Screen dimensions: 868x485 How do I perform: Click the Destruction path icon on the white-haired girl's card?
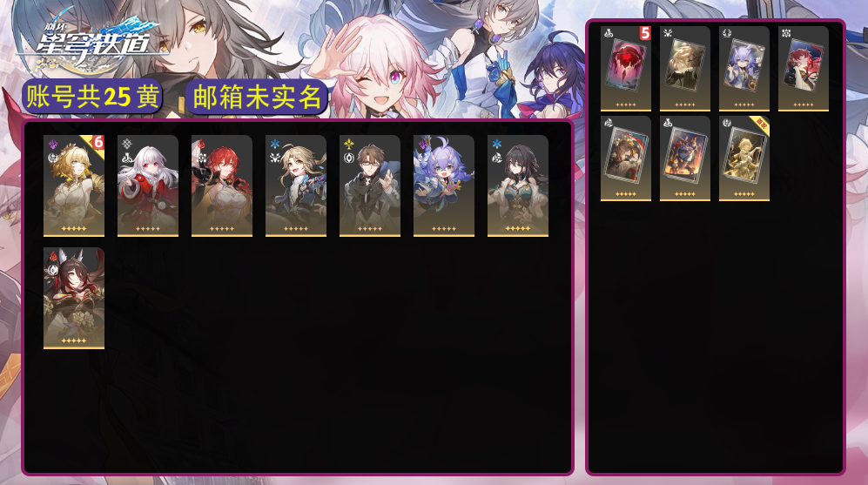127,158
